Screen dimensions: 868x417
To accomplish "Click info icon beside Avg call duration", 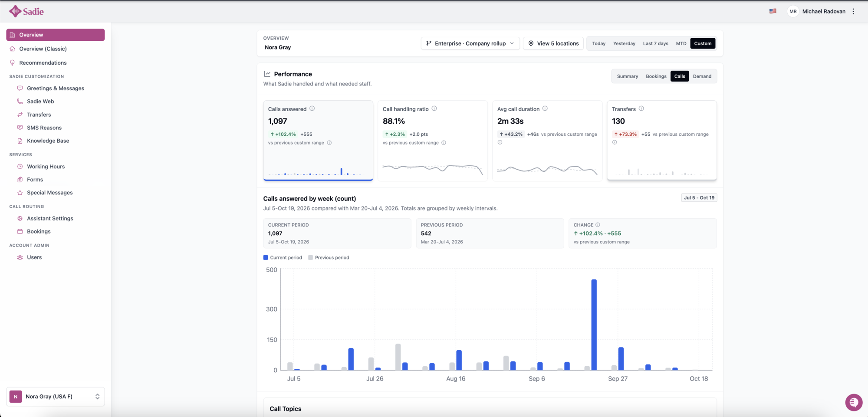I will click(x=545, y=108).
